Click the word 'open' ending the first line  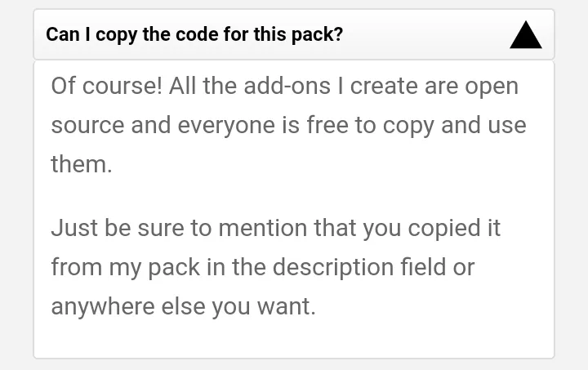[492, 88]
